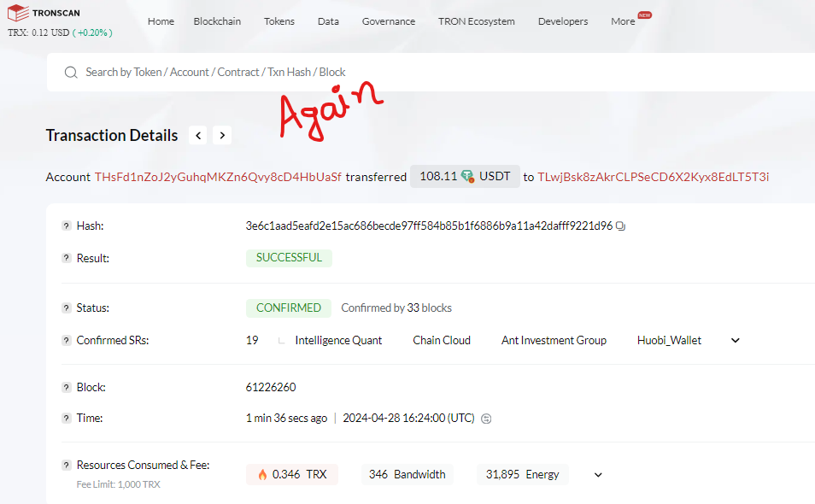The width and height of the screenshot is (815, 504).
Task: Expand the Confirmed SRs list
Action: (736, 341)
